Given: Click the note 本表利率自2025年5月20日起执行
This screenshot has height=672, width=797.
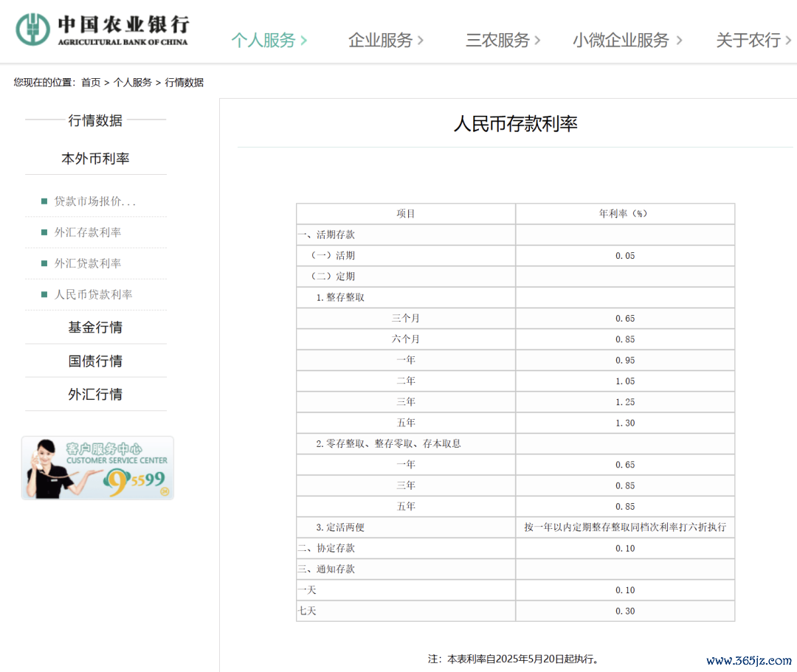Looking at the screenshot, I should point(522,659).
